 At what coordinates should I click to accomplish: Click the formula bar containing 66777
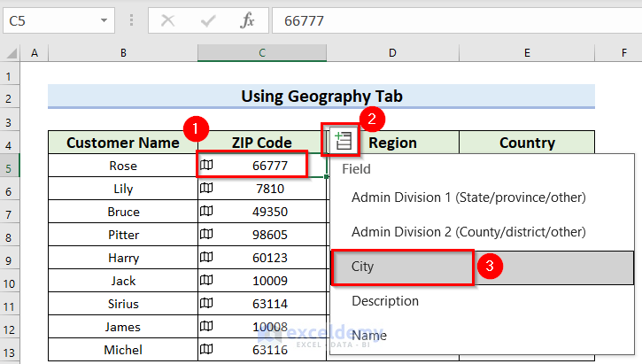(457, 20)
